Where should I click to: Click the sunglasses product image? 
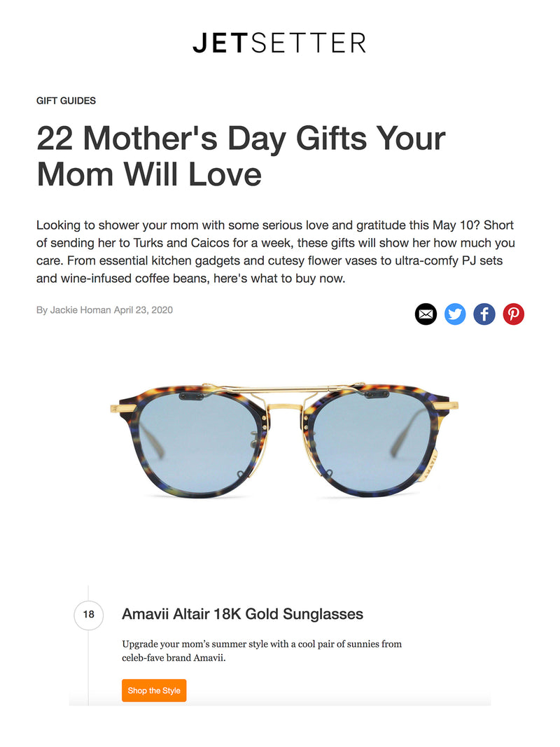coord(283,440)
